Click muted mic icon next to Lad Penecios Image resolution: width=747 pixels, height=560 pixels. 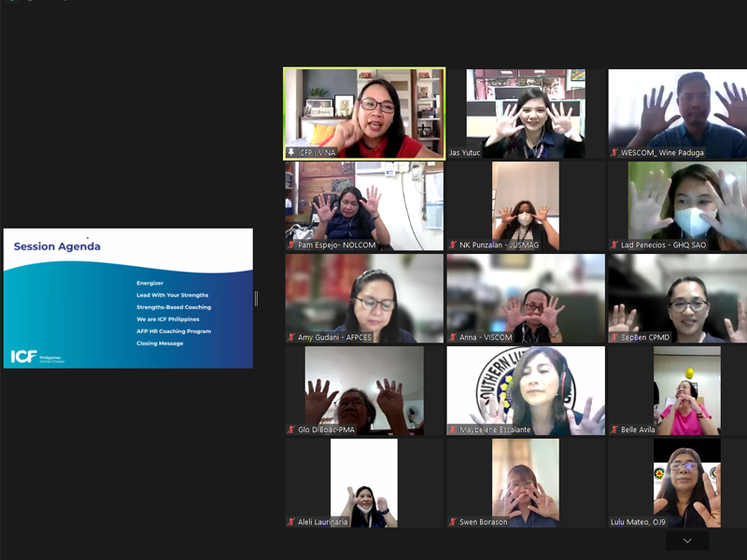[x=614, y=245]
